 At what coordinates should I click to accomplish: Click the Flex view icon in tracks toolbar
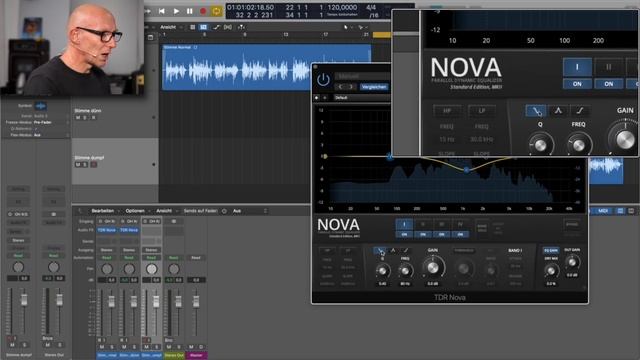tap(228, 27)
